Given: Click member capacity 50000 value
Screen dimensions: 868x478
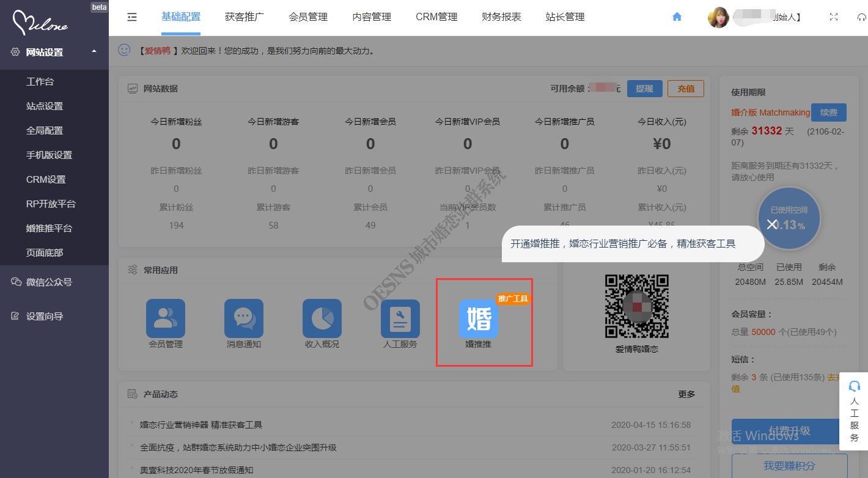Looking at the screenshot, I should click(763, 332).
